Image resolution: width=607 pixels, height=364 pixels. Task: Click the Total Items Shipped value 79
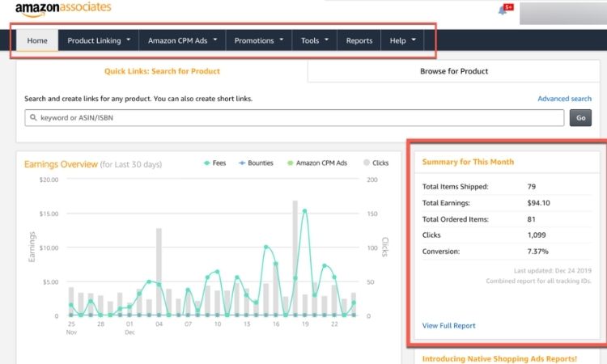click(532, 186)
